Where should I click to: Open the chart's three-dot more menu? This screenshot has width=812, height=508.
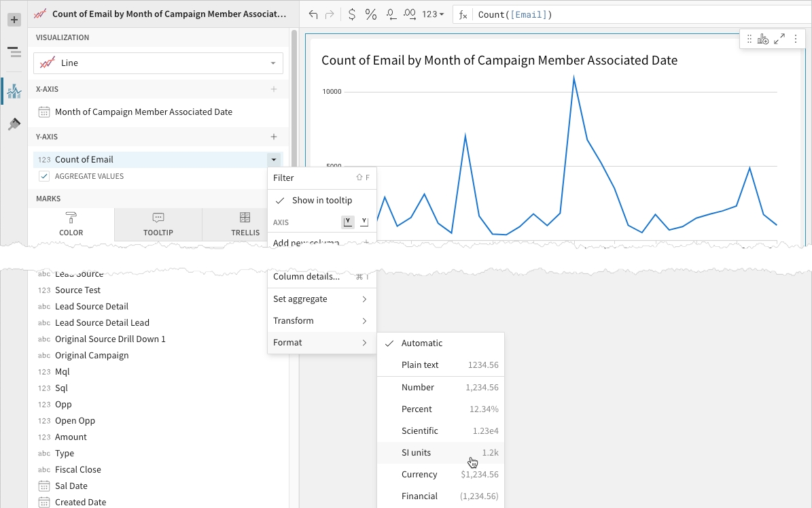pos(796,39)
